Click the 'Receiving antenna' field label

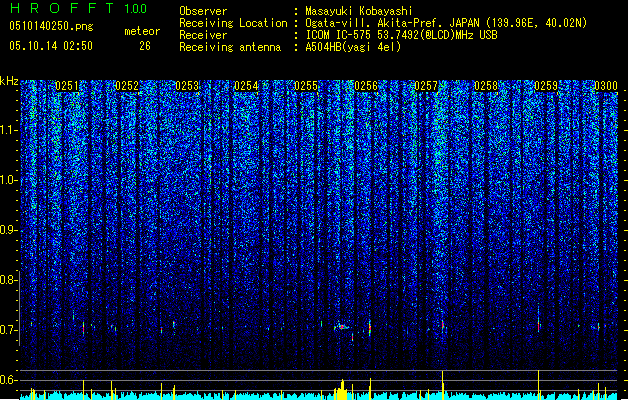[230, 47]
